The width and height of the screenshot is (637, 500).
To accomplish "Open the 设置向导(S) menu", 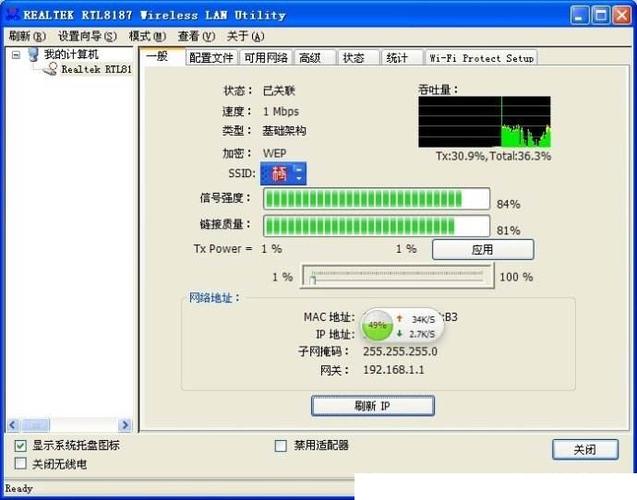I will [87, 37].
